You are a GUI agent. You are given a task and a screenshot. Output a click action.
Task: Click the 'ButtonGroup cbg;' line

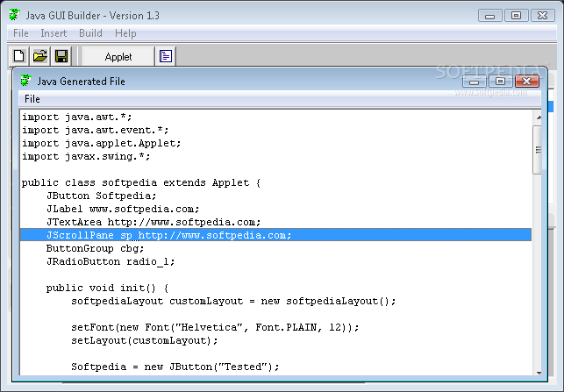coord(96,248)
